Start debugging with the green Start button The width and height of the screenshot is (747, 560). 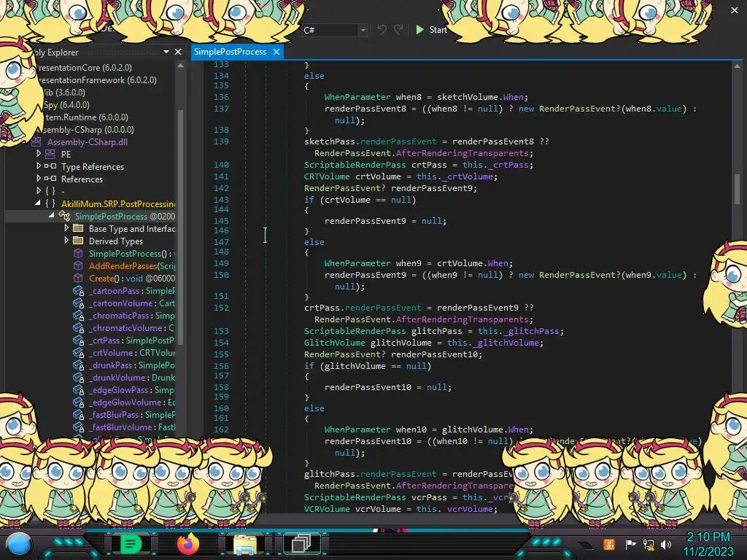(431, 29)
